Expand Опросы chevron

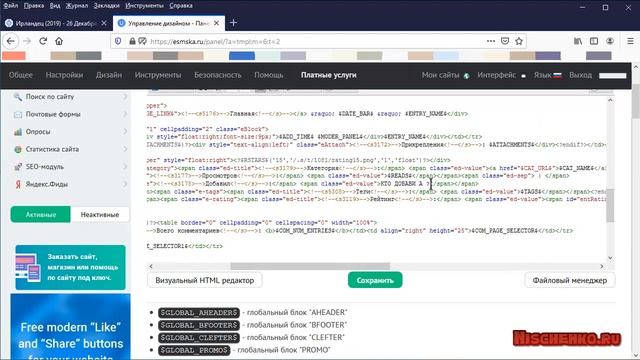tap(125, 132)
